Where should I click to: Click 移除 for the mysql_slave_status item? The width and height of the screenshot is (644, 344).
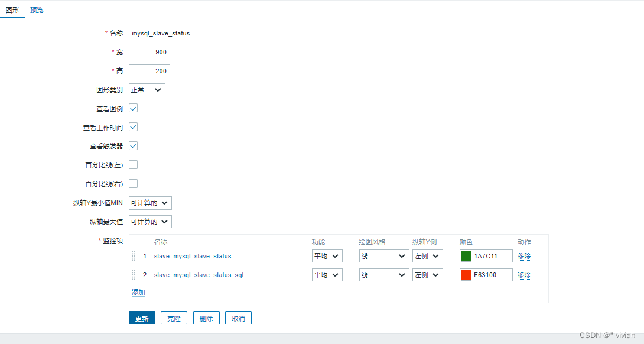[x=524, y=256]
